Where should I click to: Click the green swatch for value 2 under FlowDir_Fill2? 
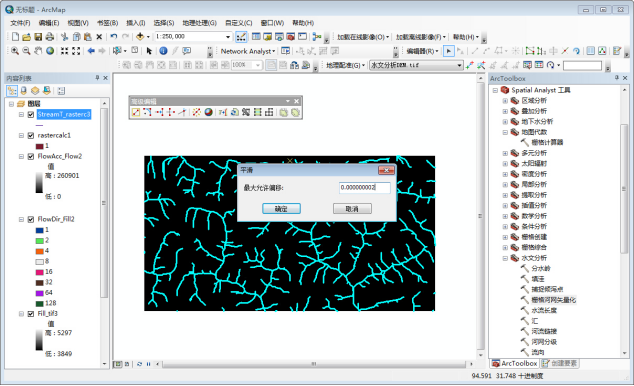pos(39,241)
